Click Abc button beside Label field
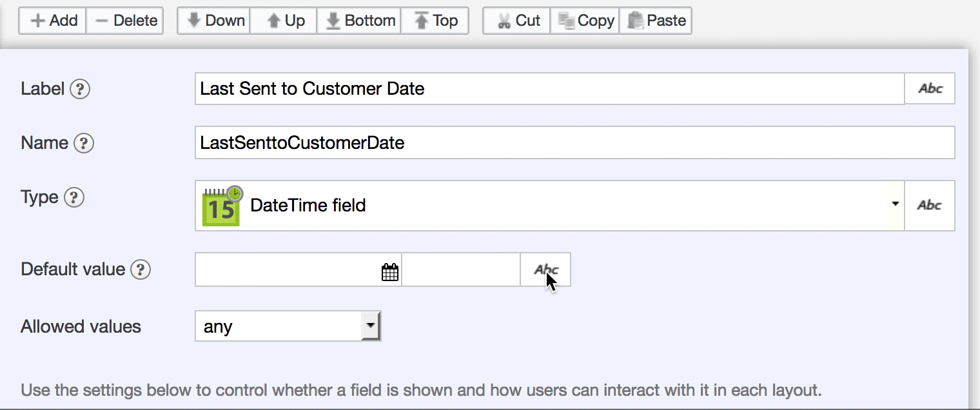980x410 pixels. coord(930,89)
